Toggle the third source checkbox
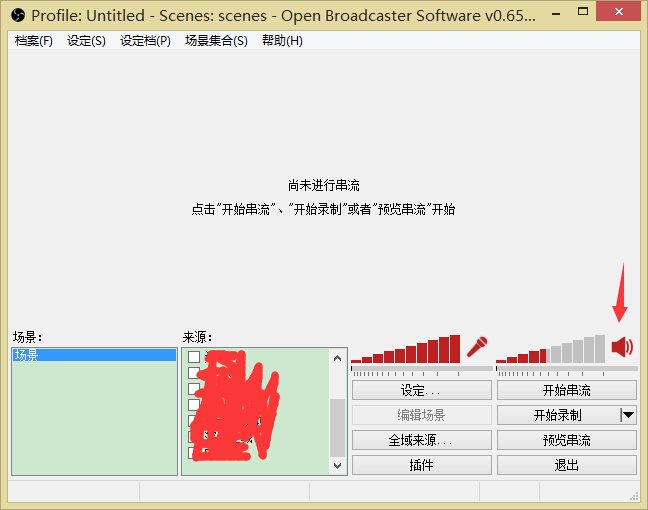 tap(194, 388)
